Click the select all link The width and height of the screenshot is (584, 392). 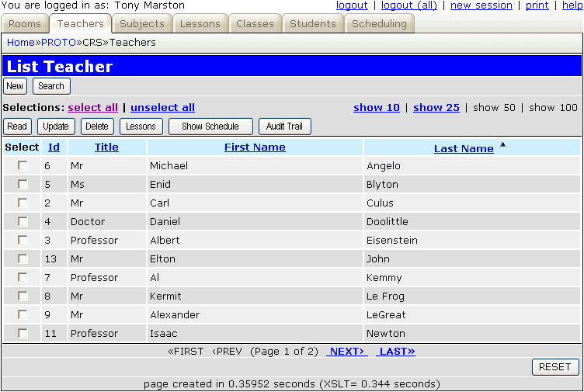point(93,108)
